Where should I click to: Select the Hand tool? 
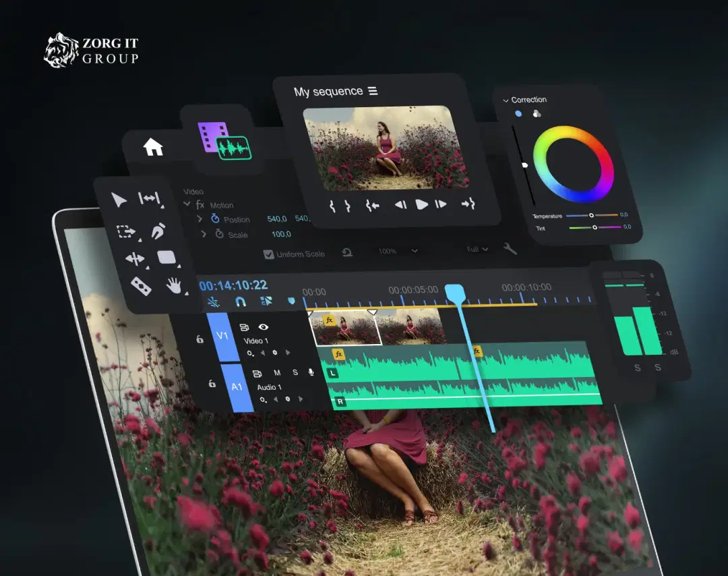pyautogui.click(x=175, y=285)
